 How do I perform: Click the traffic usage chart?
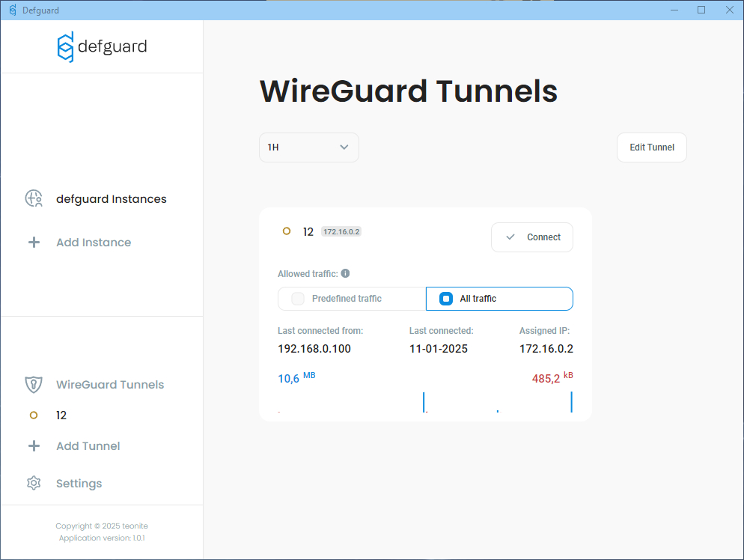pos(425,402)
